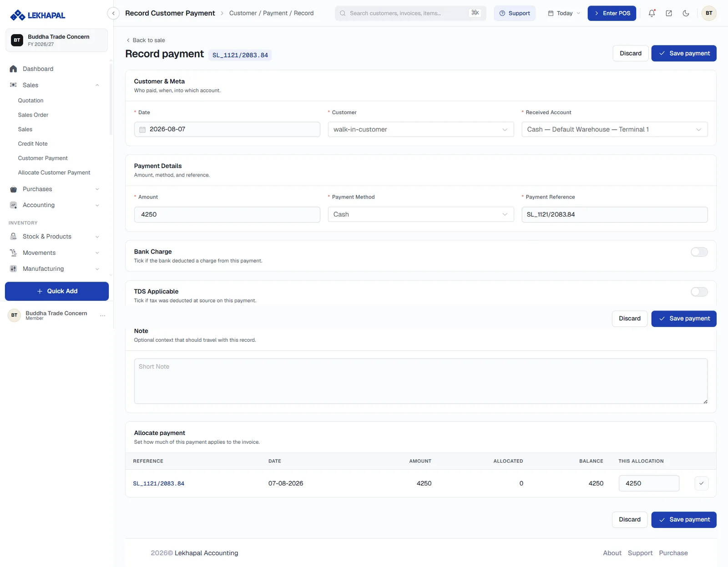
Task: Open the external link icon in header
Action: [x=669, y=13]
